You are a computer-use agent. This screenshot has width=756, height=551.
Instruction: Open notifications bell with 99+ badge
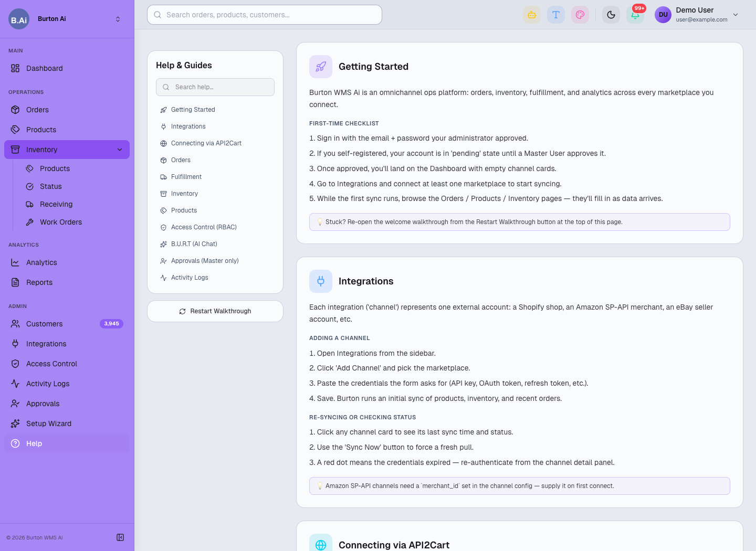(635, 15)
